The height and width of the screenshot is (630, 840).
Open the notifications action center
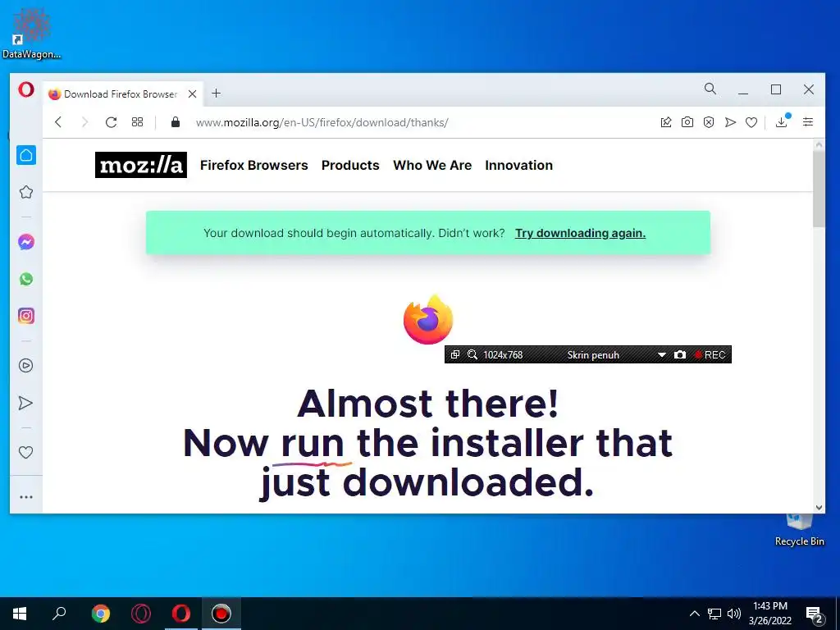point(815,614)
